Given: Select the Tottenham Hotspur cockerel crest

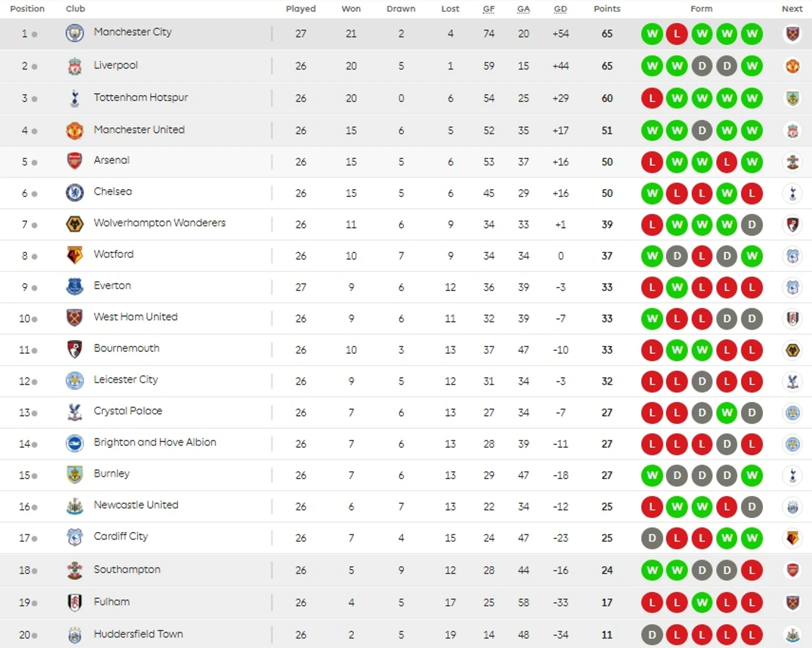Looking at the screenshot, I should click(75, 98).
